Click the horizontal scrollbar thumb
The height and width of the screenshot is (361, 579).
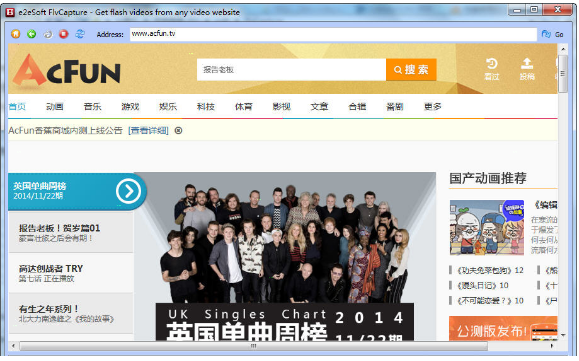pos(253,346)
